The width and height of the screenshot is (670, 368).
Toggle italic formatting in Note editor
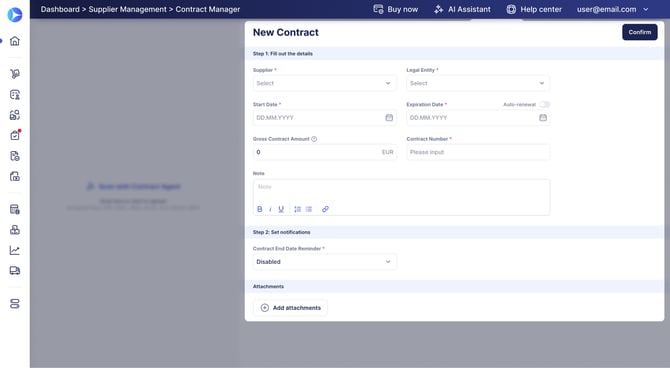[270, 209]
